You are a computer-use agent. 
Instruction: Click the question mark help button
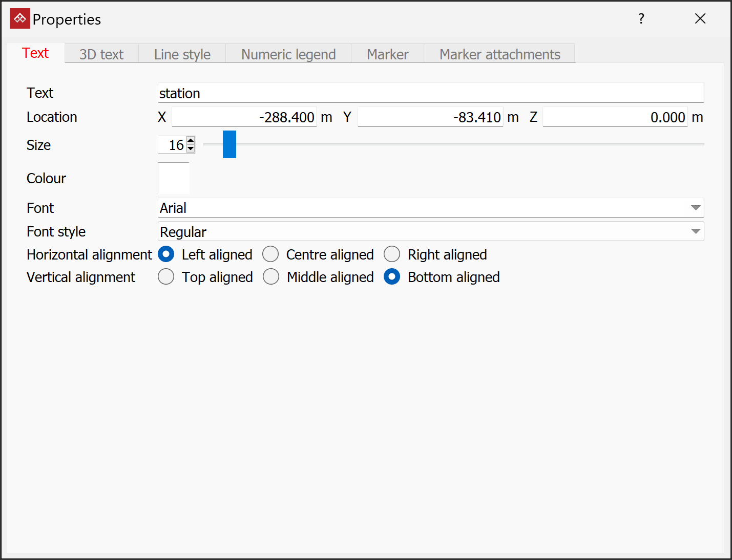coord(641,19)
